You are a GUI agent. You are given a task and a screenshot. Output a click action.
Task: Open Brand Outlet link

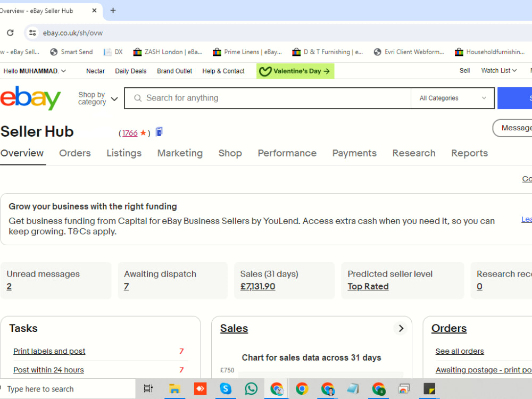pos(174,71)
